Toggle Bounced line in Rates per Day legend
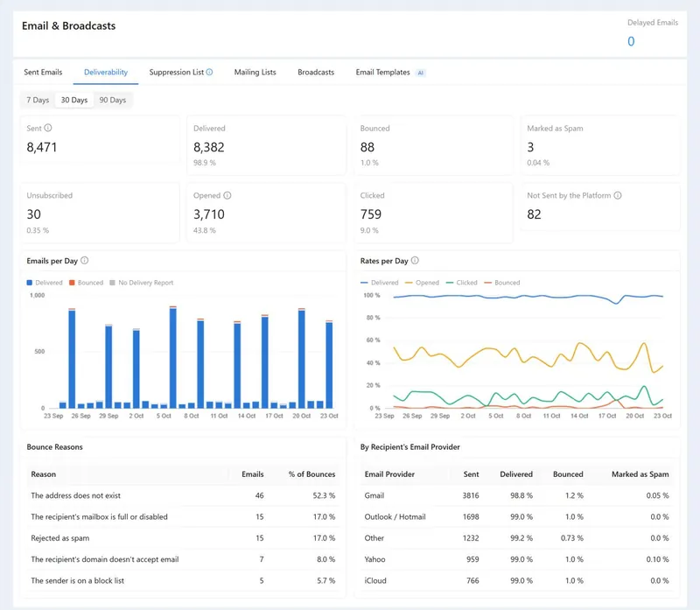 tap(502, 283)
